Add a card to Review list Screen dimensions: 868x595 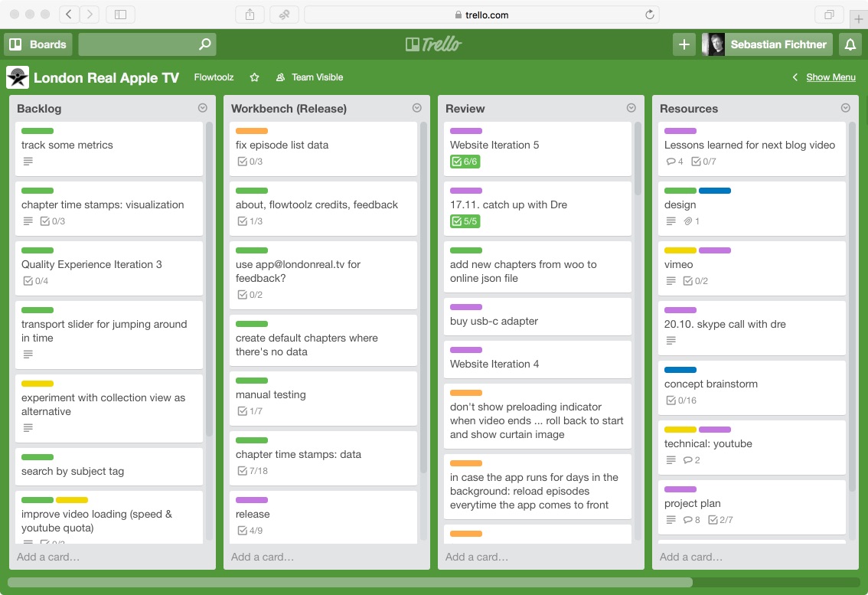click(477, 557)
